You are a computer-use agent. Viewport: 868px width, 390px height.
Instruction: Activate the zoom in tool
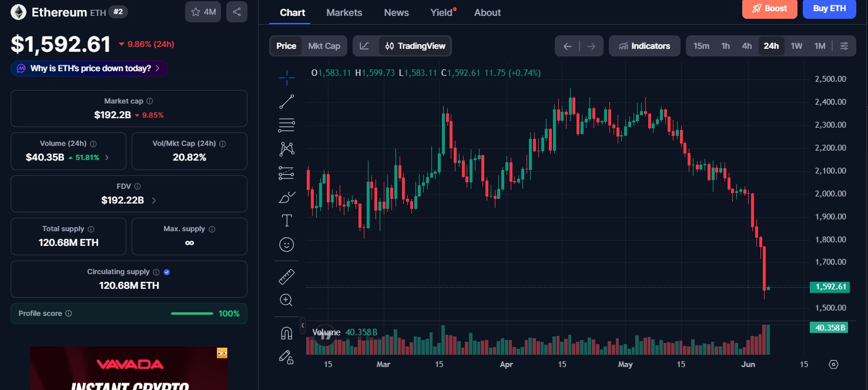pos(287,300)
